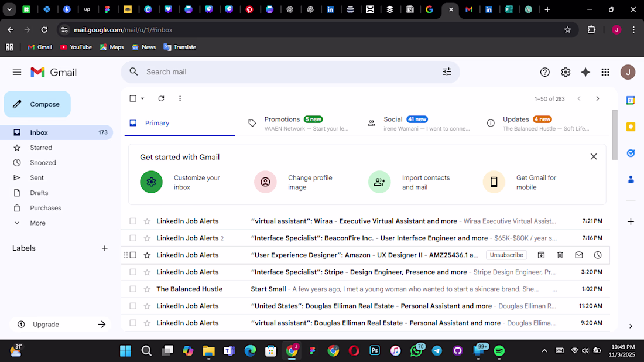The image size is (644, 362).
Task: Open Gmail main menu hamburger icon
Action: tap(17, 72)
